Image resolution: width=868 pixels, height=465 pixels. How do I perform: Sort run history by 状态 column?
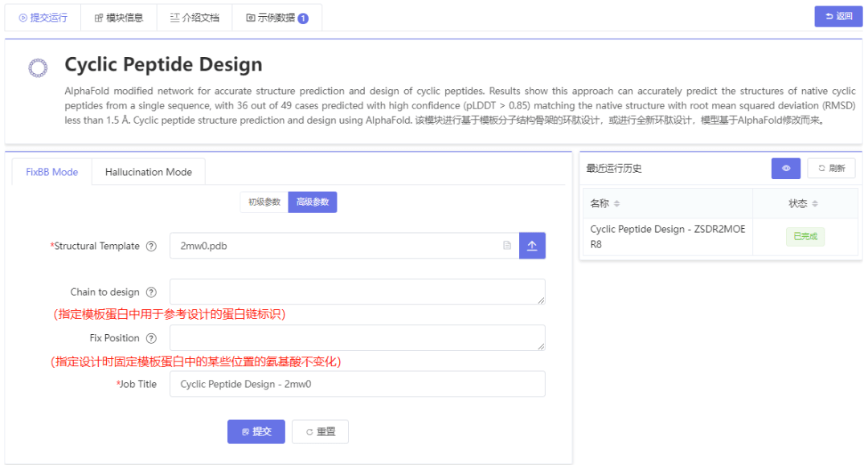[x=815, y=204]
